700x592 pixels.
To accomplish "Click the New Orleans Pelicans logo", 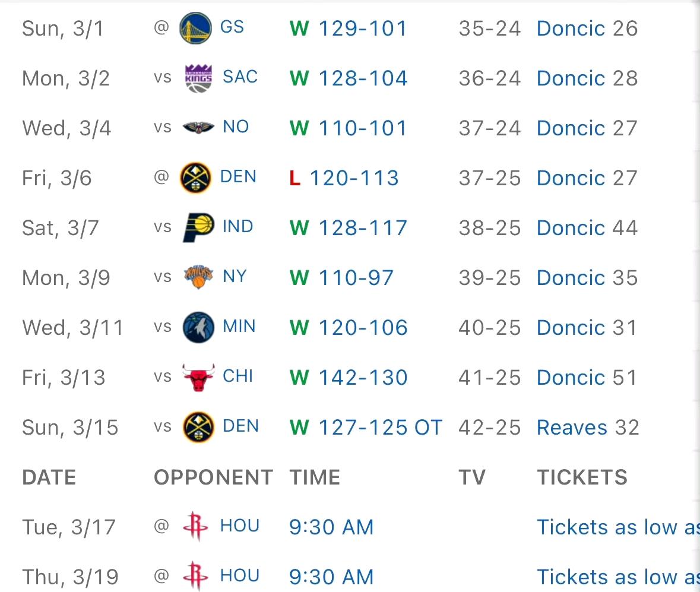I will coord(198,128).
